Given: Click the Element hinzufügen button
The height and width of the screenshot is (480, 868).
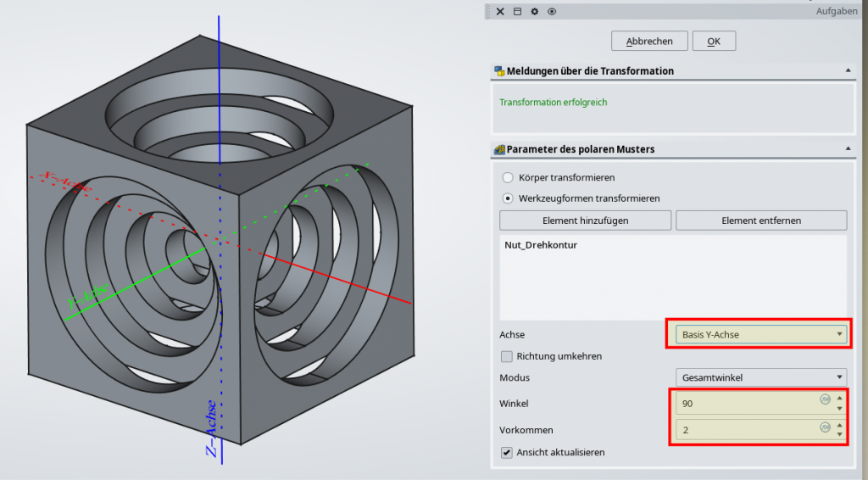Looking at the screenshot, I should [x=585, y=220].
